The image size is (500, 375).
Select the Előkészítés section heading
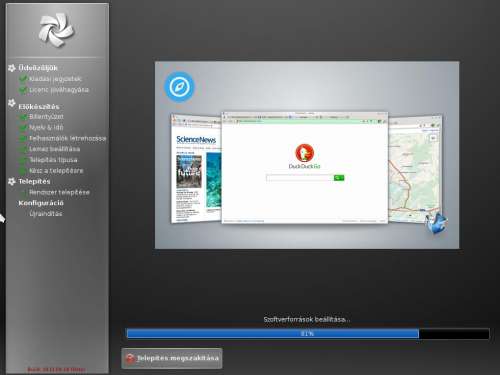(39, 107)
